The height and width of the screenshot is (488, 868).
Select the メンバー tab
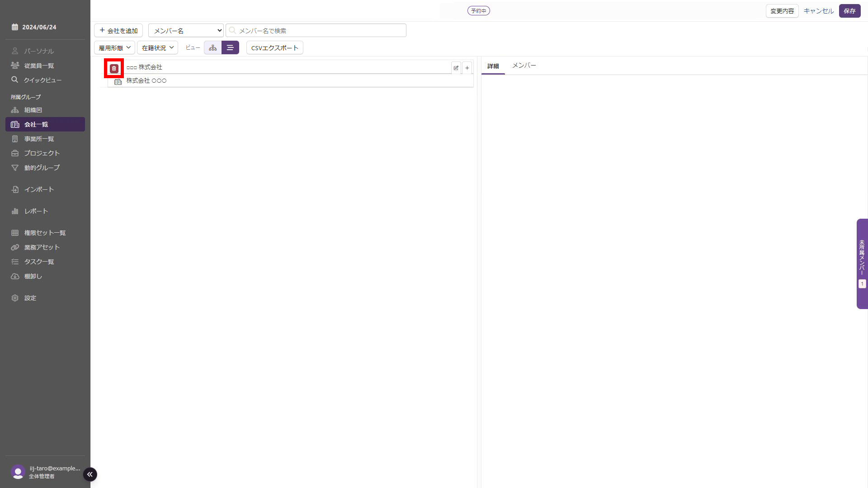524,66
